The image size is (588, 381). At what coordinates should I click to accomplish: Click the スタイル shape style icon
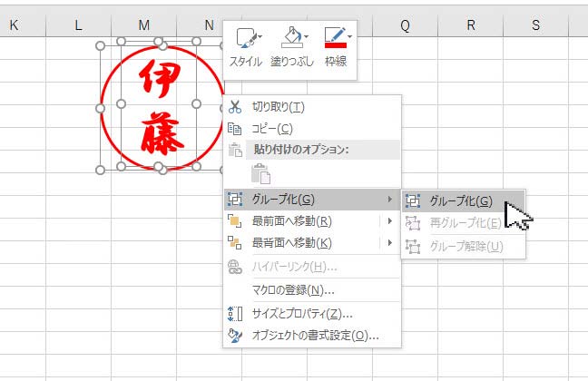[x=243, y=38]
